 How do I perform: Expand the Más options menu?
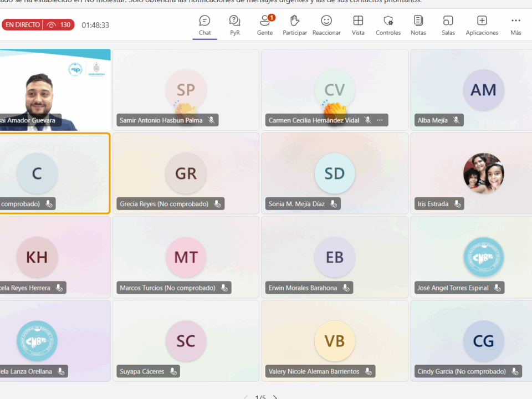click(515, 25)
